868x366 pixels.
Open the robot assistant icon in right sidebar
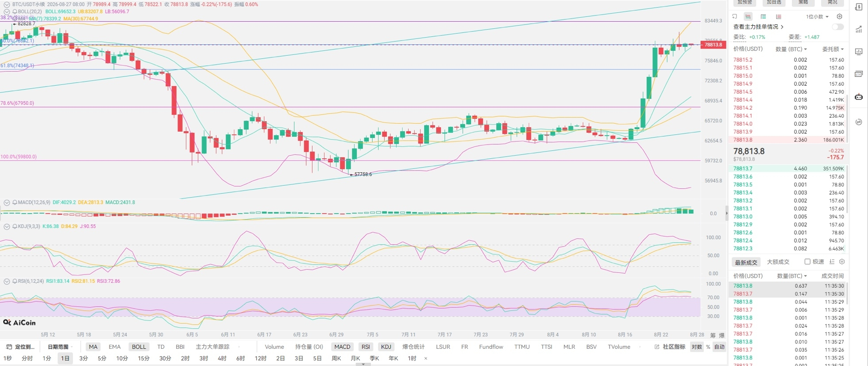(858, 97)
